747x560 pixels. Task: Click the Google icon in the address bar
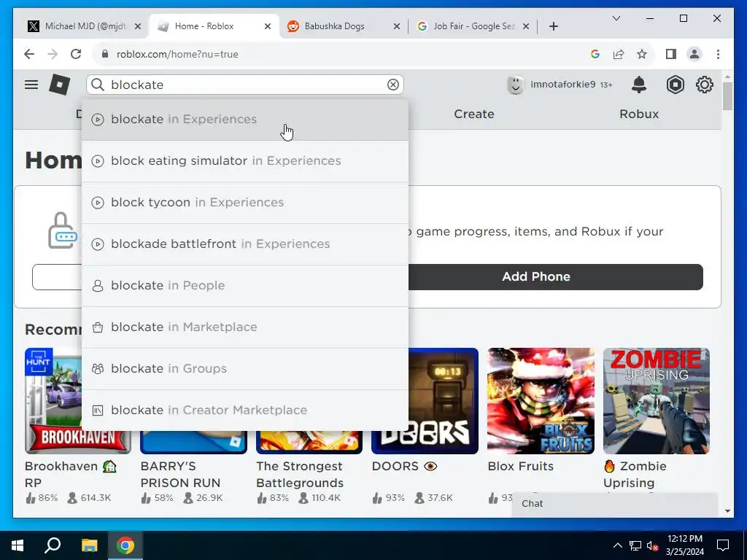(595, 54)
